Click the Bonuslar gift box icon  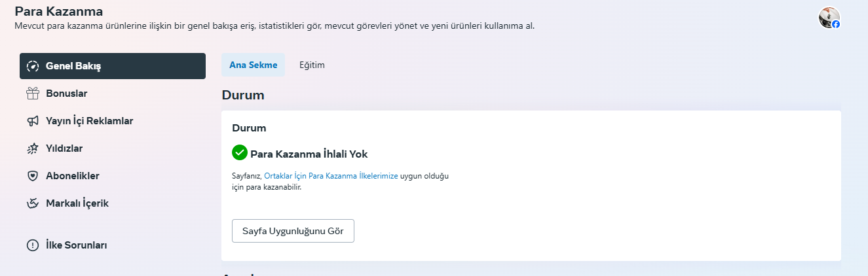pos(33,94)
